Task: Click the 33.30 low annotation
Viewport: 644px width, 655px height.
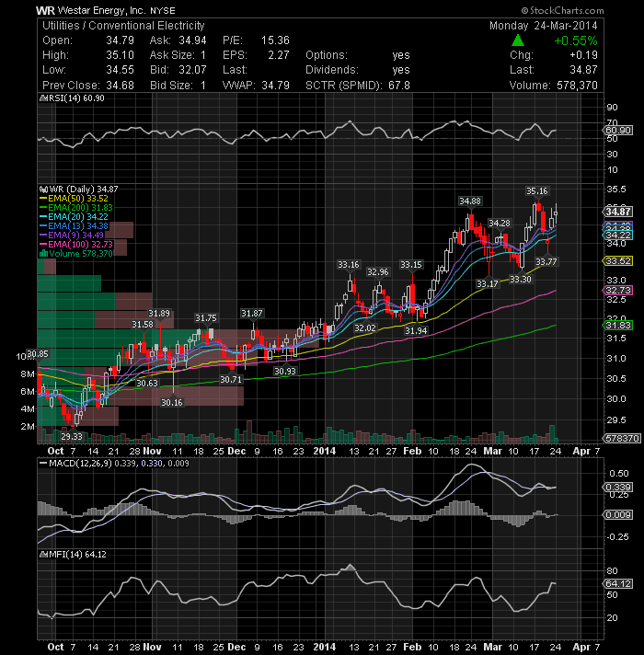Action: click(x=521, y=279)
